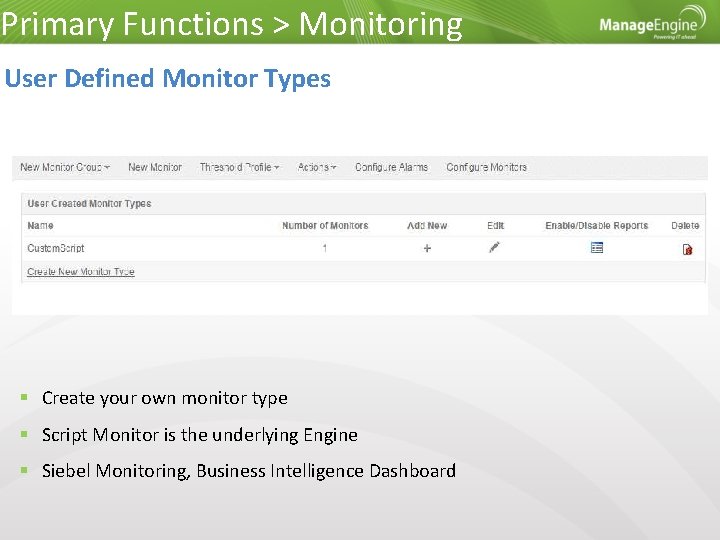Viewport: 720px width, 540px height.
Task: Click the Add New plus icon for CustomScript
Action: (427, 248)
